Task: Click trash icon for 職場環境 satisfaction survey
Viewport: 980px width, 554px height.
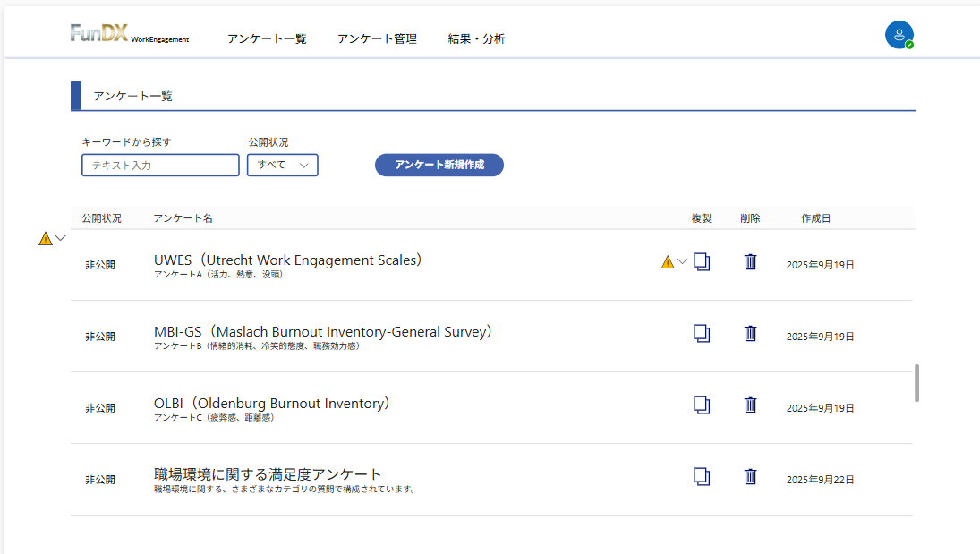Action: point(750,476)
